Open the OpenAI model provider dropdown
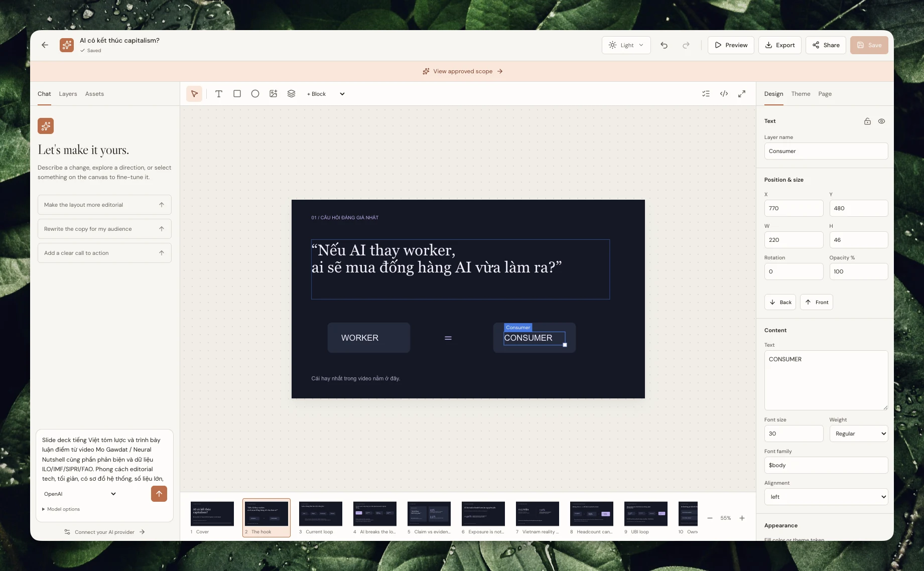The image size is (924, 571). (x=80, y=494)
